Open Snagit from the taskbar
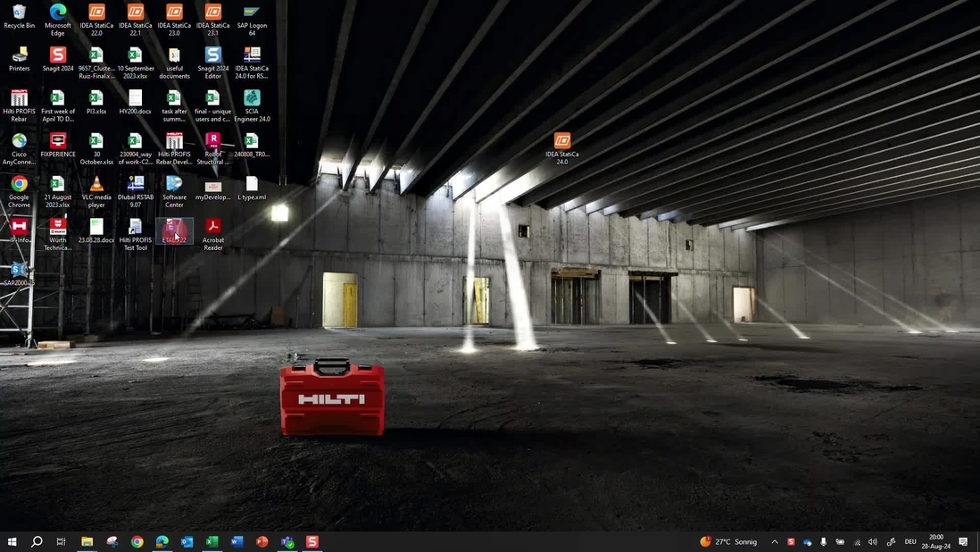 pyautogui.click(x=311, y=541)
